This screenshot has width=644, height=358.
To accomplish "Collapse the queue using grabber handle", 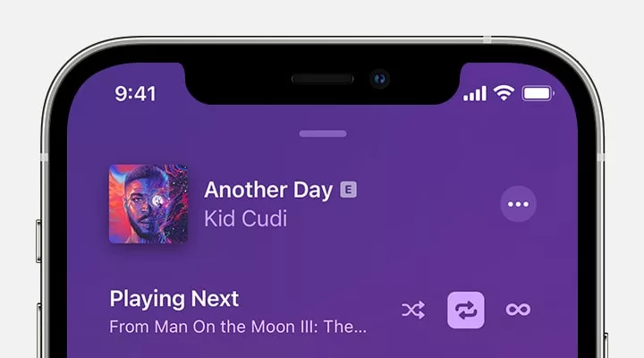I will (323, 133).
